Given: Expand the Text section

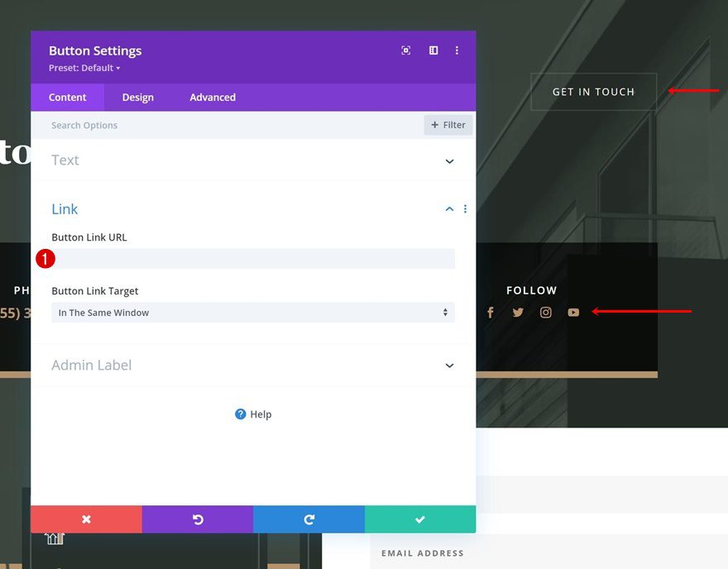Looking at the screenshot, I should coord(449,161).
